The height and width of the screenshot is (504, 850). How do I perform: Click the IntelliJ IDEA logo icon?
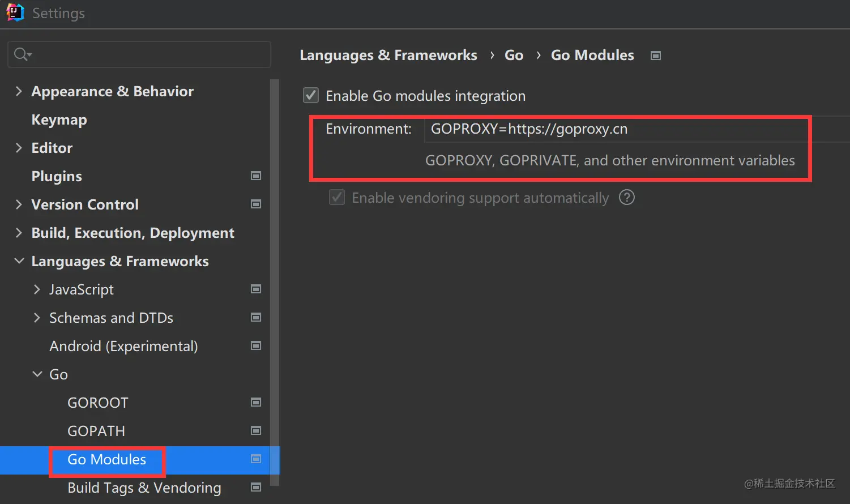[15, 12]
